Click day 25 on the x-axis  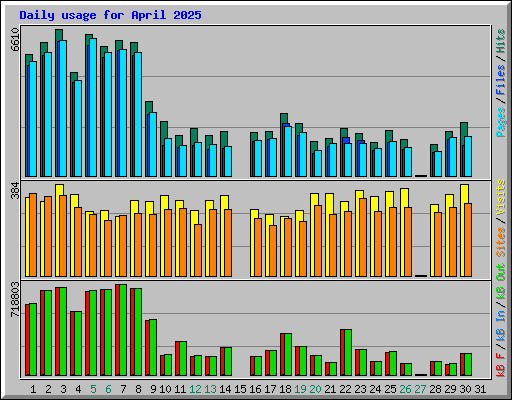(390, 389)
